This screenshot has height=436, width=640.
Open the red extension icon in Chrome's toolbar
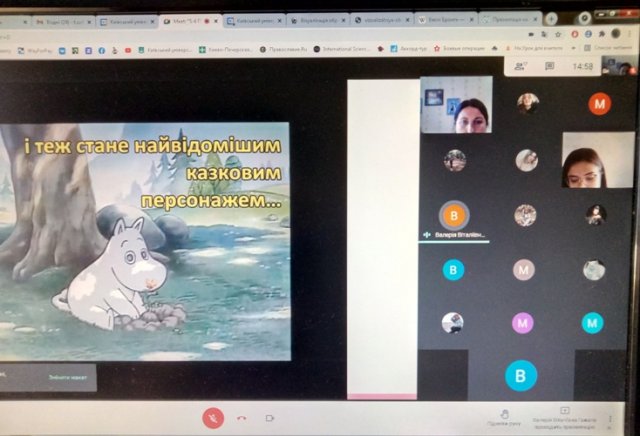(x=574, y=34)
